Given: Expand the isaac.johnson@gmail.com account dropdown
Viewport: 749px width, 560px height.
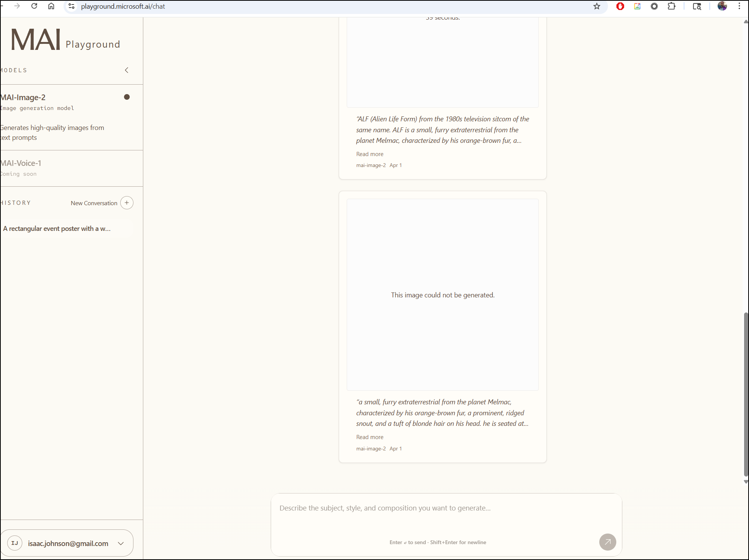Looking at the screenshot, I should coord(121,543).
